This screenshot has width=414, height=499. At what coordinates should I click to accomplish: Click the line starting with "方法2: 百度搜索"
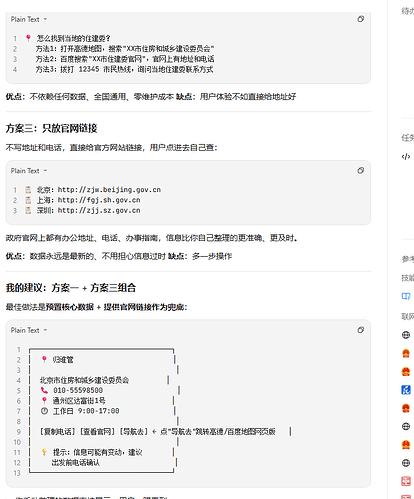[x=125, y=59]
